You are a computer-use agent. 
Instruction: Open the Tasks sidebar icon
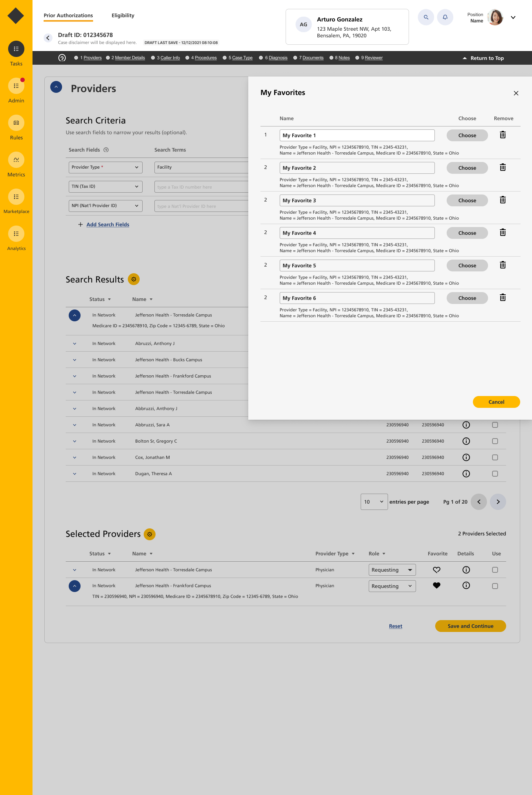(16, 49)
